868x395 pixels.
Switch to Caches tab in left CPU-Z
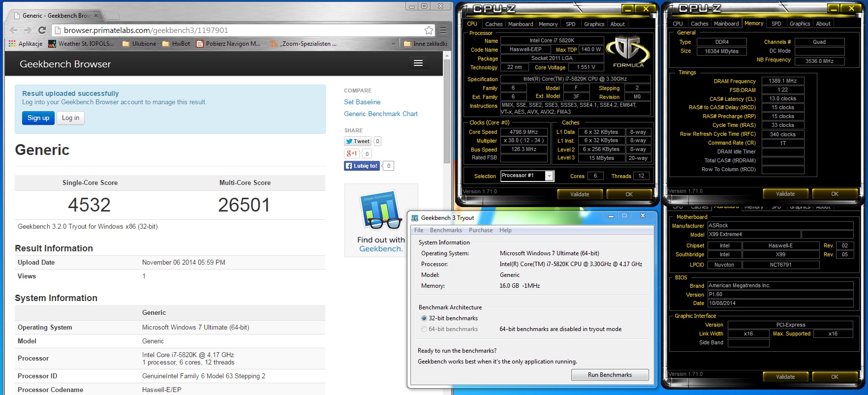pos(494,24)
